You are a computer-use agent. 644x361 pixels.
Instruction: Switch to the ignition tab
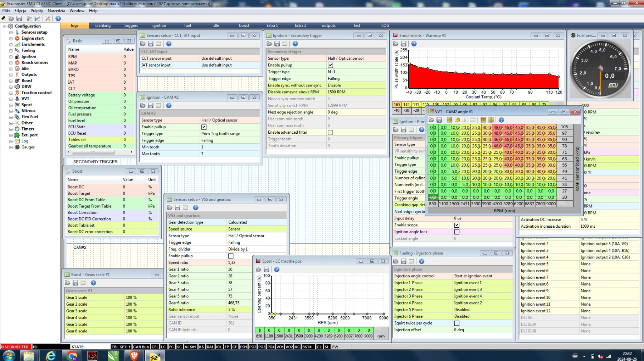(159, 25)
